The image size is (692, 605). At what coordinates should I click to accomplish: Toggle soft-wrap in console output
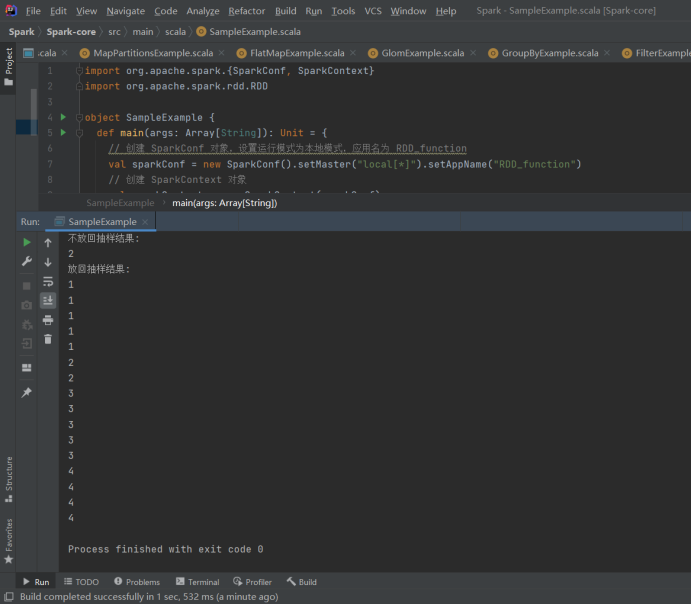tap(48, 282)
